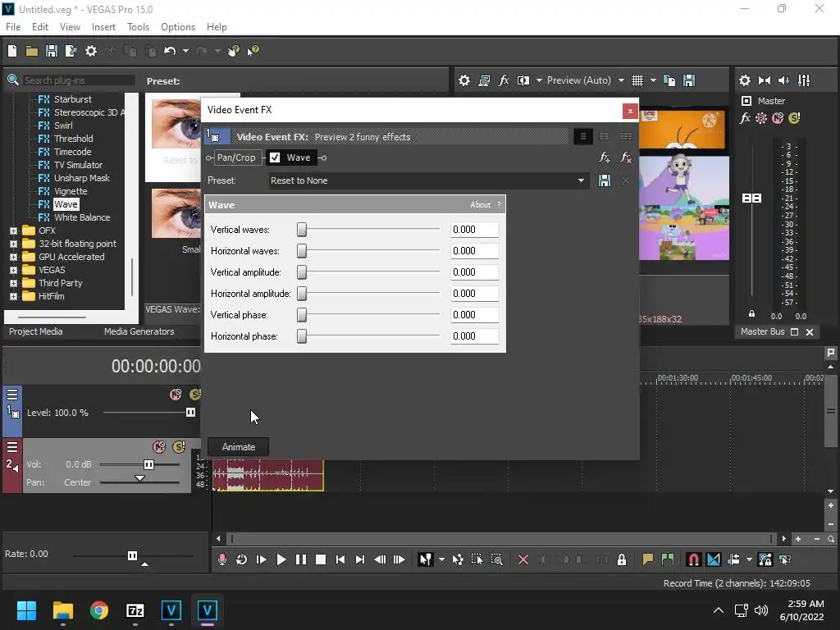Toggle the audio track Solo button
840x630 pixels.
tap(179, 447)
